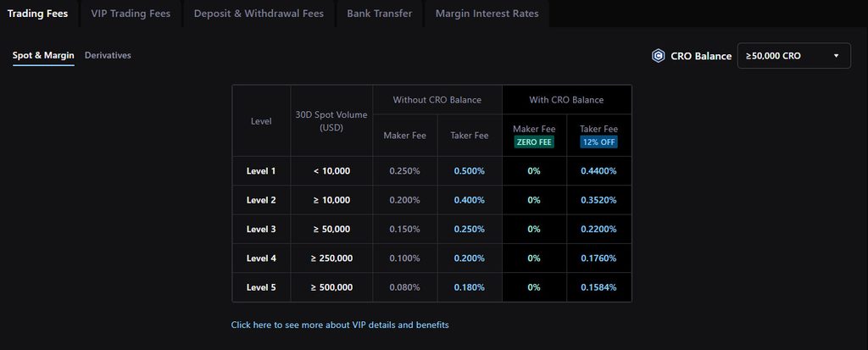Click the 0.100% maker fee cell
The height and width of the screenshot is (350, 868).
404,258
